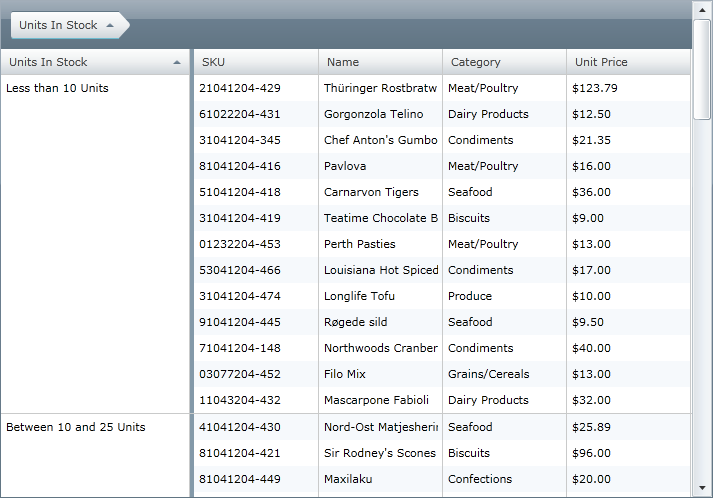Screen dimensions: 713x498
Task: Sort grid by Unit Price header
Action: point(627,62)
